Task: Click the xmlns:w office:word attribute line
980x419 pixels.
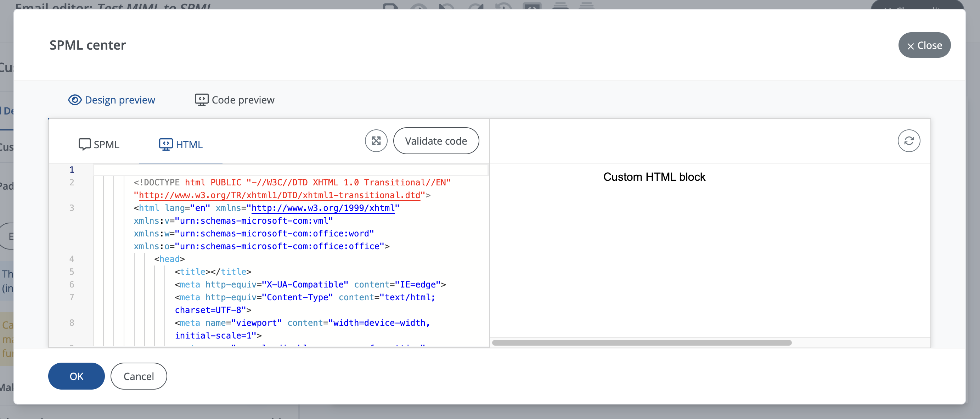Action: tap(254, 234)
